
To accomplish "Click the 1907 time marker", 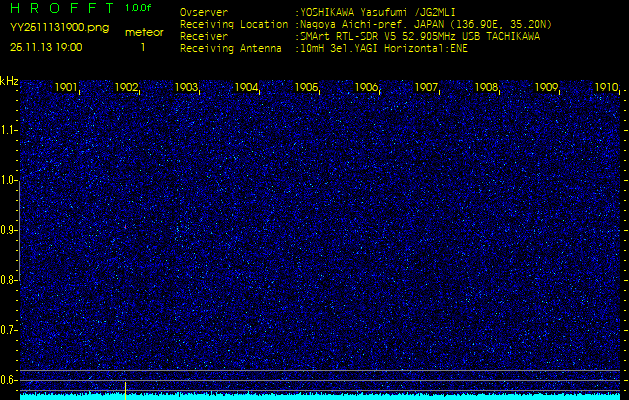I will (426, 88).
